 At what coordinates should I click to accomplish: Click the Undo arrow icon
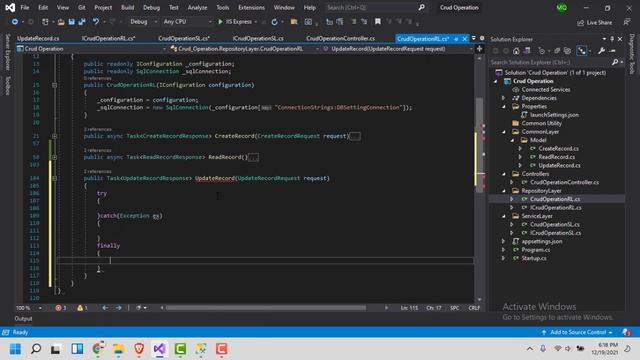(96, 21)
